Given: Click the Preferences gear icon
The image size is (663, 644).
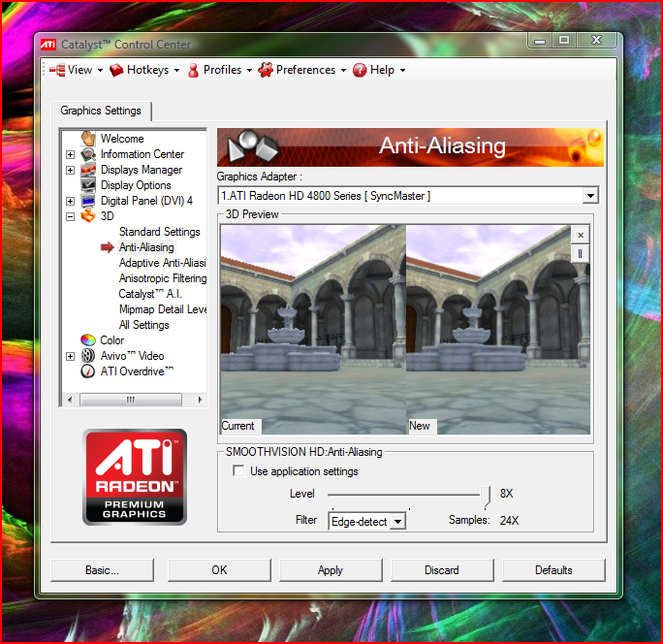Looking at the screenshot, I should pyautogui.click(x=266, y=70).
